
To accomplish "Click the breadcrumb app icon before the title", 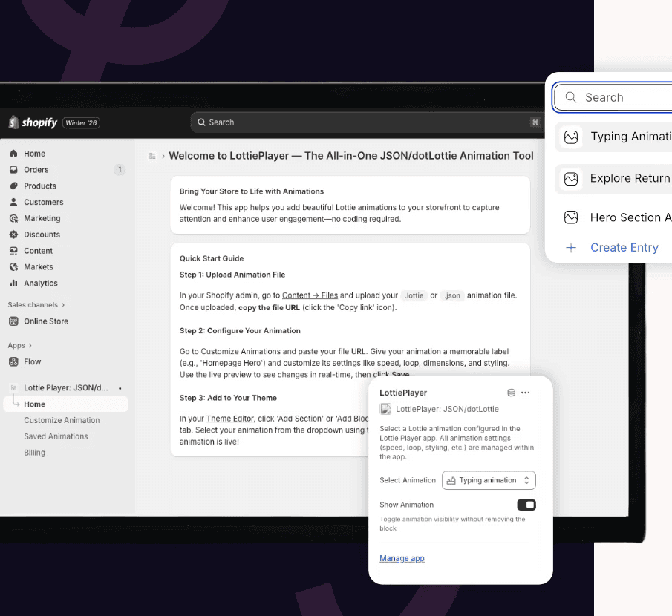I will (152, 156).
